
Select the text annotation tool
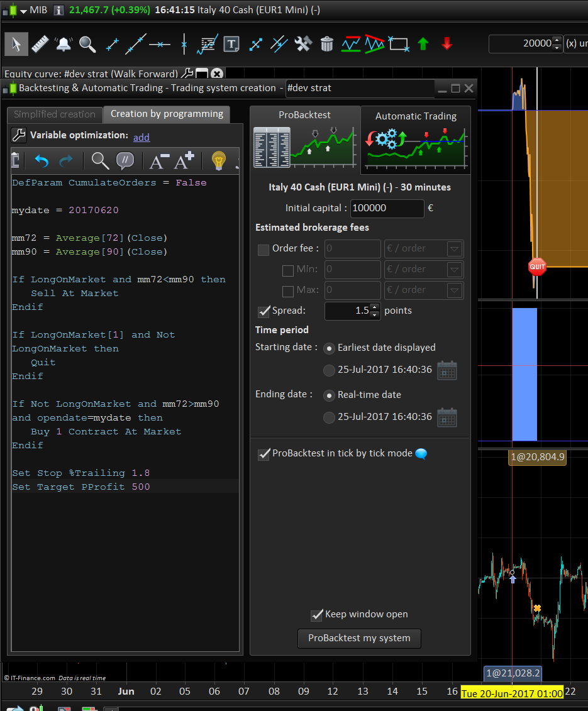(x=231, y=43)
